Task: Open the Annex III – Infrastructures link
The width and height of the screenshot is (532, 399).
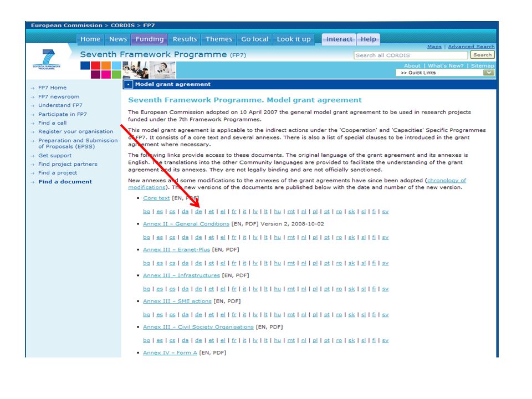Action: 181,275
